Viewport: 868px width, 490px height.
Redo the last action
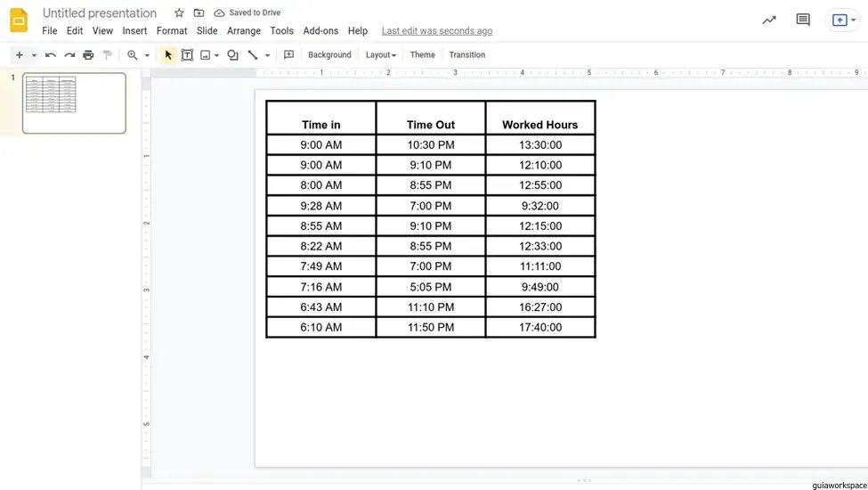69,55
